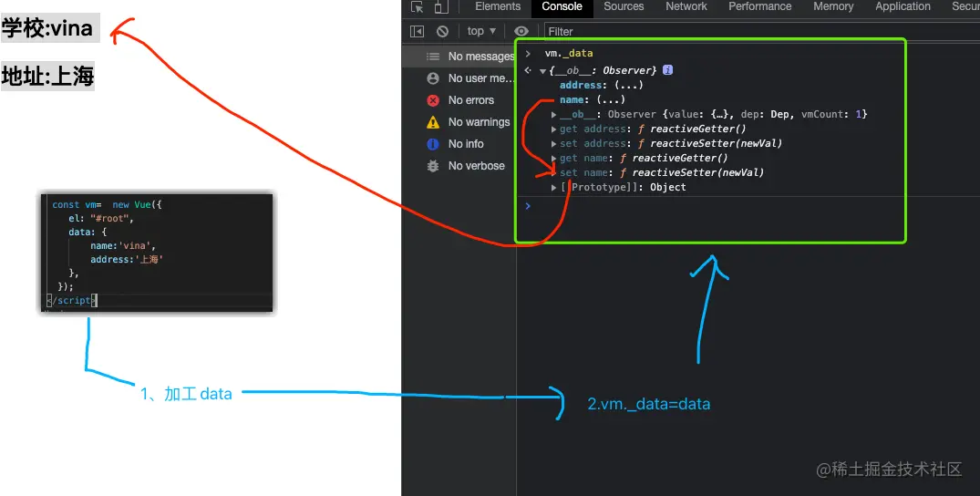Open the Elements tab
980x496 pixels.
tap(498, 6)
